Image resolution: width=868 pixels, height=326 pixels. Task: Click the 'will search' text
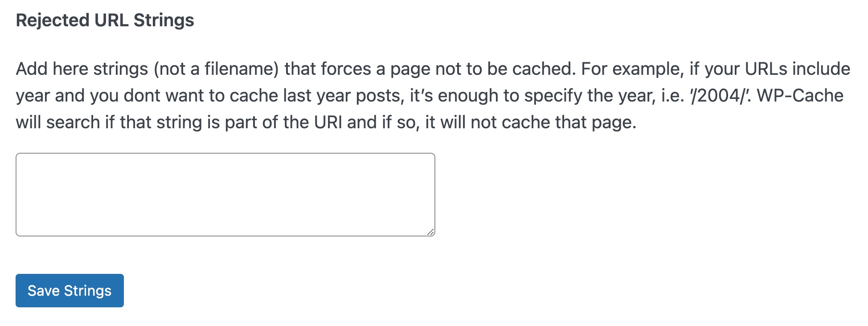coord(58,122)
